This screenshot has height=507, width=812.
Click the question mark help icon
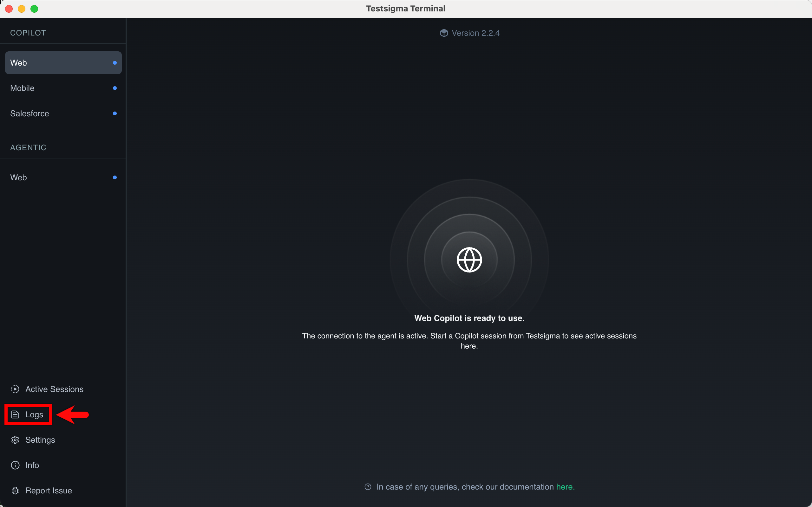click(x=368, y=486)
